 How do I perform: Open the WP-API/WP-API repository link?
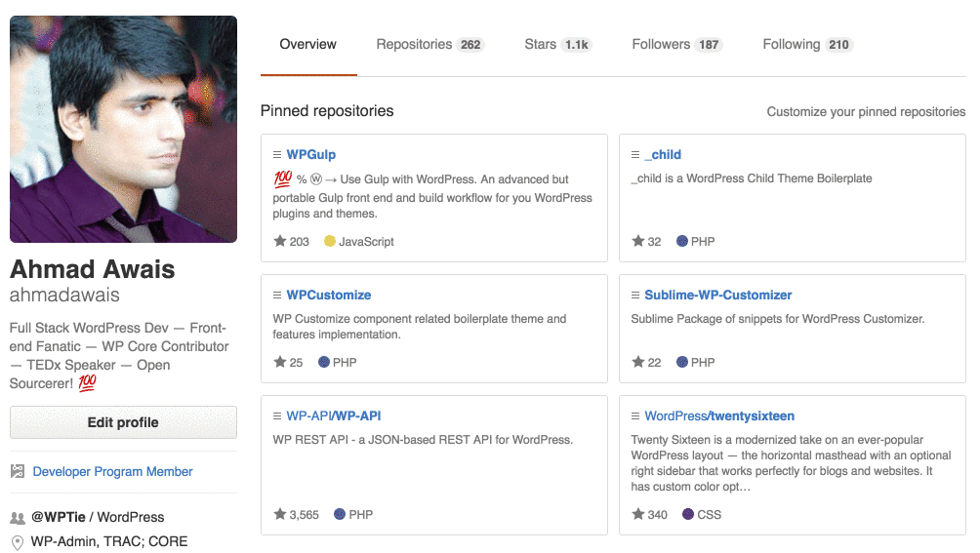(334, 416)
